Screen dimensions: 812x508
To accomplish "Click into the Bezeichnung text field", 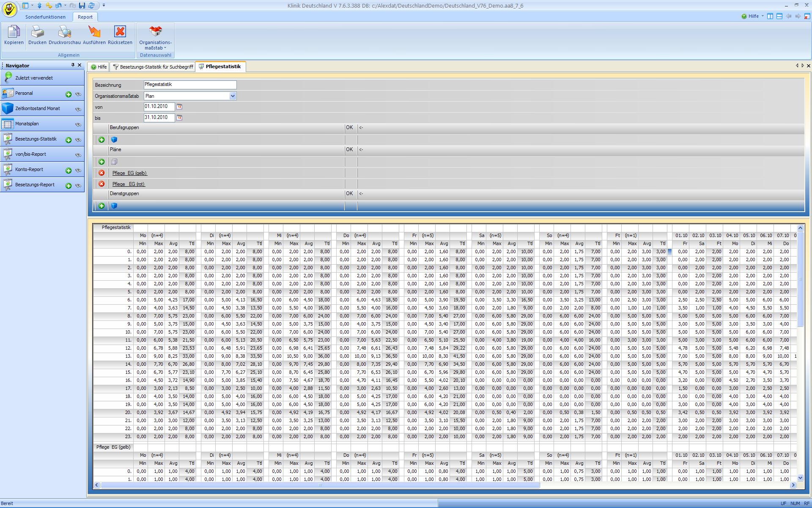I will (x=190, y=85).
